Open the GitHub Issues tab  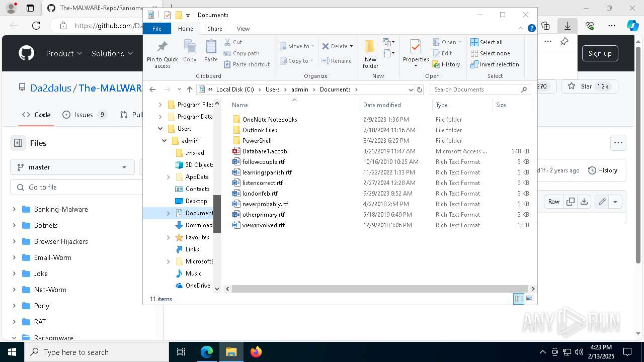[85, 115]
